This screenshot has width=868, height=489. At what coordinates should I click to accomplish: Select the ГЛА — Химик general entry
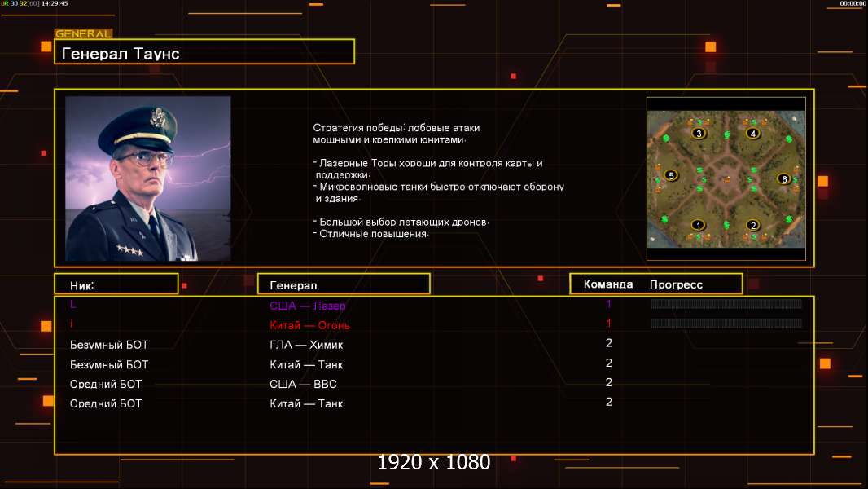click(306, 345)
